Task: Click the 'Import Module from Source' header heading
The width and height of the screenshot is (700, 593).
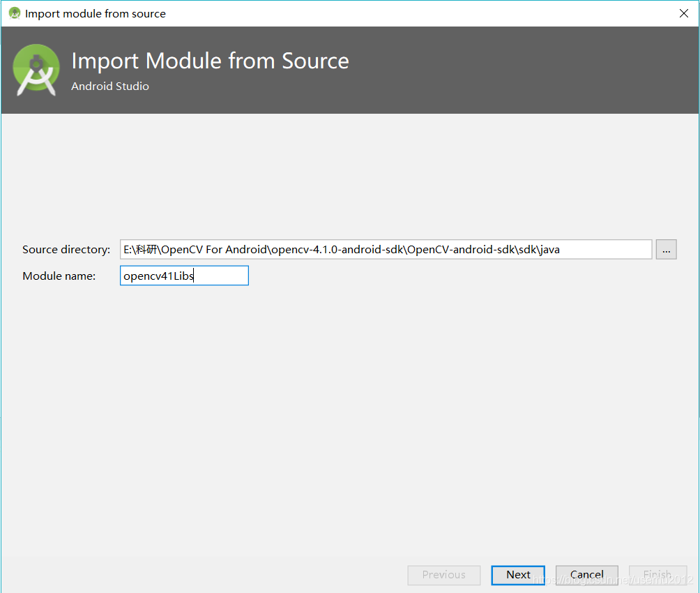Action: [x=210, y=61]
